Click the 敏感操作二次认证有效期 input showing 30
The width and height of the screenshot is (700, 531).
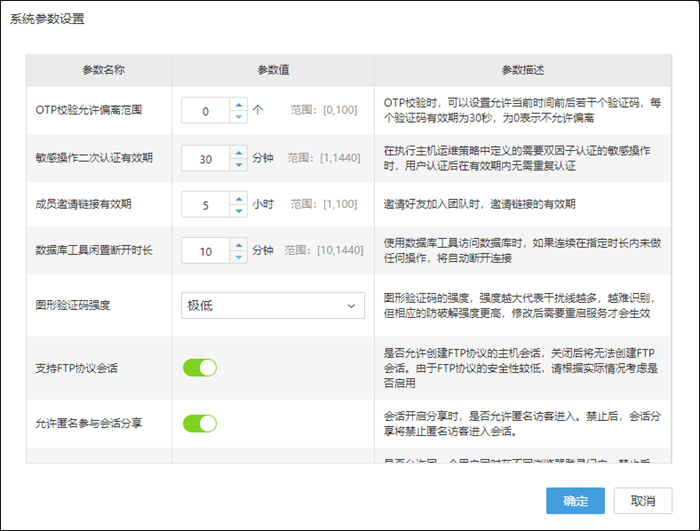coord(206,158)
